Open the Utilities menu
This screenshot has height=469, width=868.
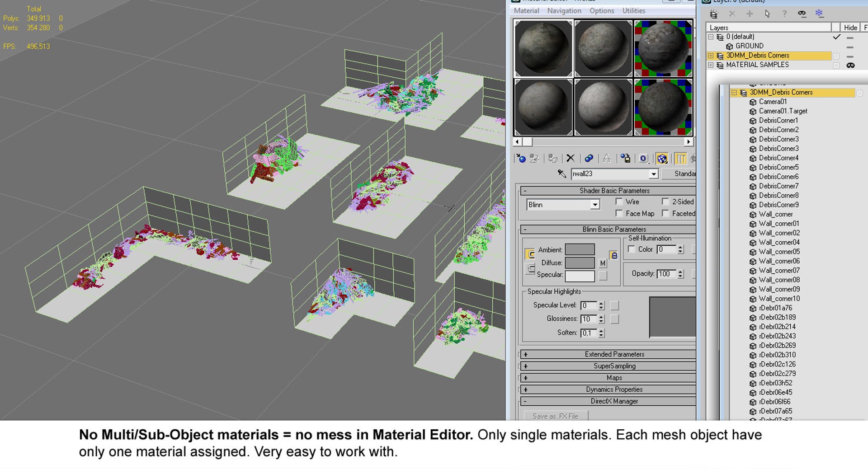634,11
